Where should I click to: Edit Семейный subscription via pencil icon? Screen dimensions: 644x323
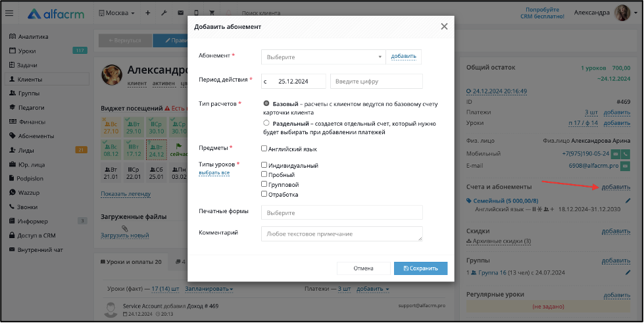click(x=628, y=201)
